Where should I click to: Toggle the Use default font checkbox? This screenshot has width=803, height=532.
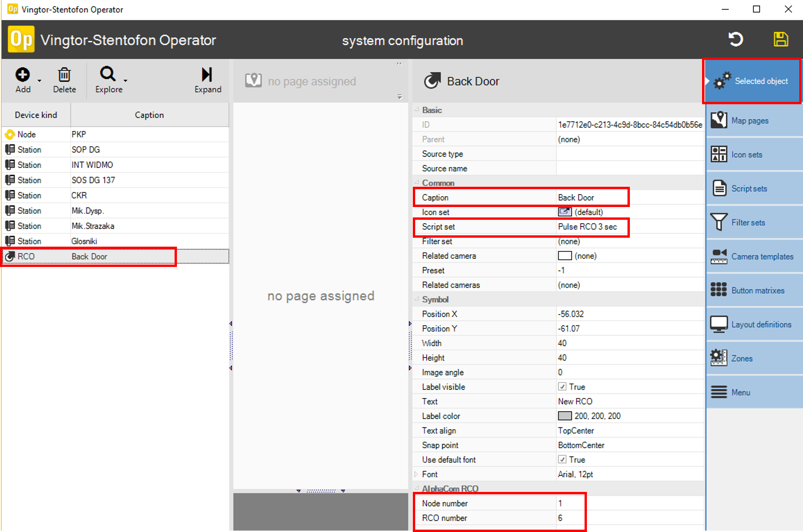[562, 459]
